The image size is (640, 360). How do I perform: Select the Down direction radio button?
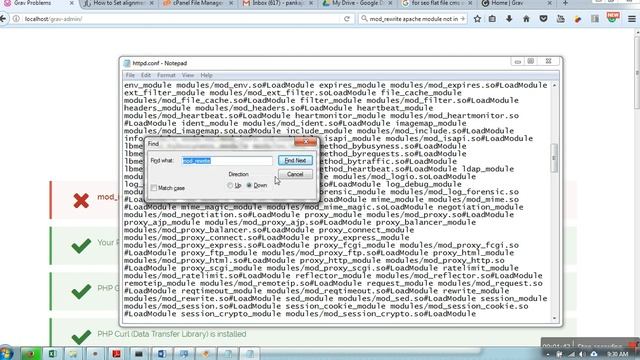[x=249, y=185]
